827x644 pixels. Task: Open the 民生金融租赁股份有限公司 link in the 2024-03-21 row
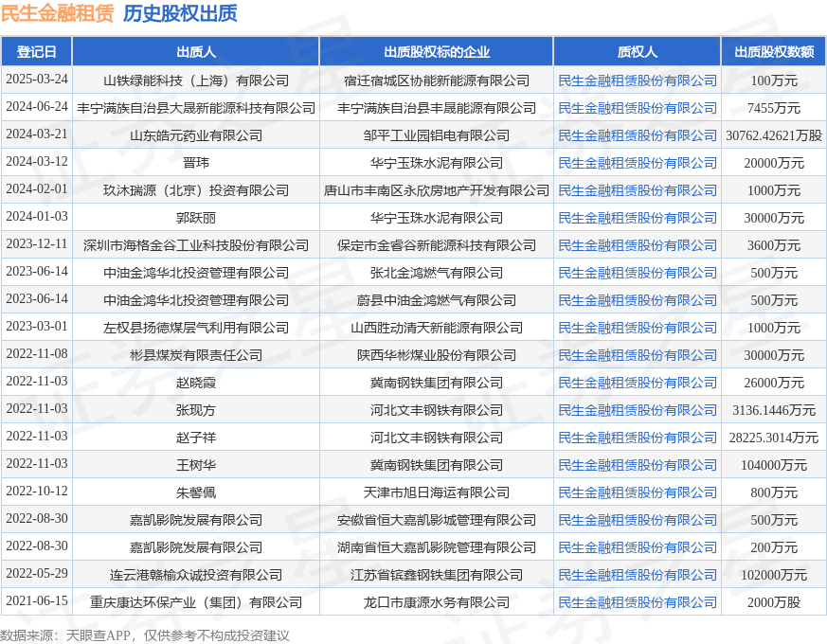(638, 135)
